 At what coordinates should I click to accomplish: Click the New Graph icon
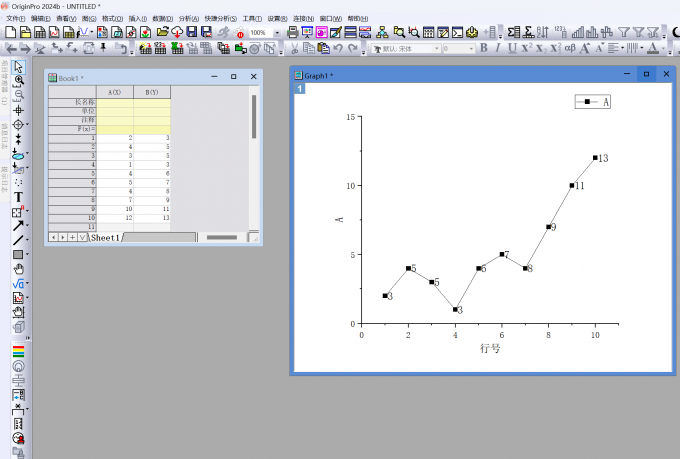click(x=54, y=32)
